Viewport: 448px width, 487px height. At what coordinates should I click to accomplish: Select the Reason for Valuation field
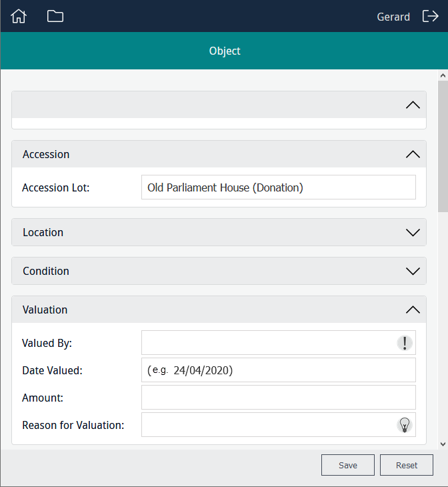(267, 424)
